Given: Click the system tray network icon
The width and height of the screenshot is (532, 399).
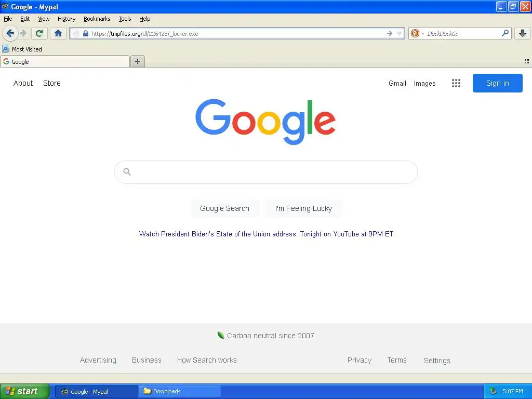Looking at the screenshot, I should (494, 391).
